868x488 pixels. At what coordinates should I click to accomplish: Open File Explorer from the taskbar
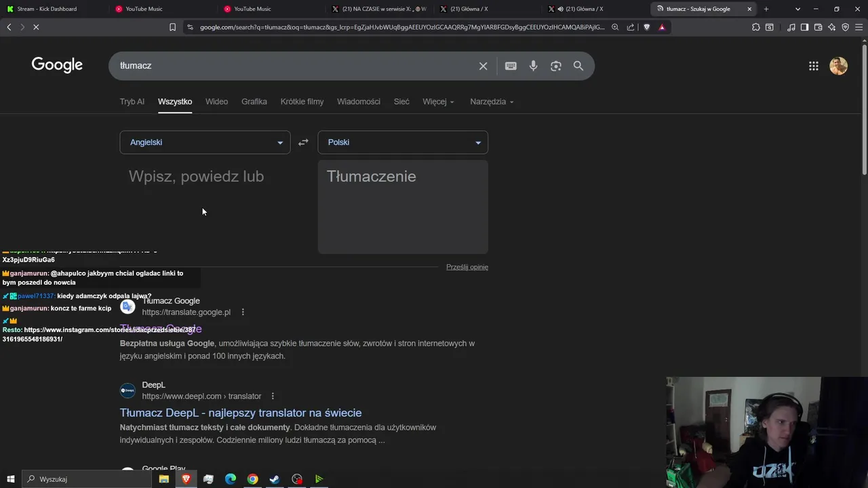(x=164, y=479)
